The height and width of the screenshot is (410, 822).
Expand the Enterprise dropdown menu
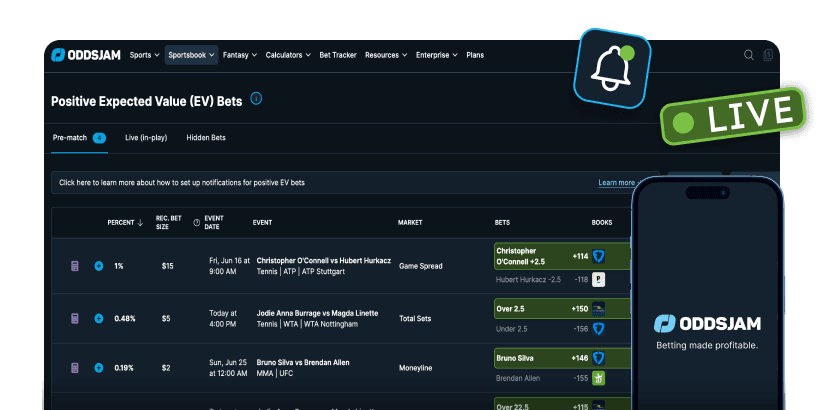(x=437, y=55)
